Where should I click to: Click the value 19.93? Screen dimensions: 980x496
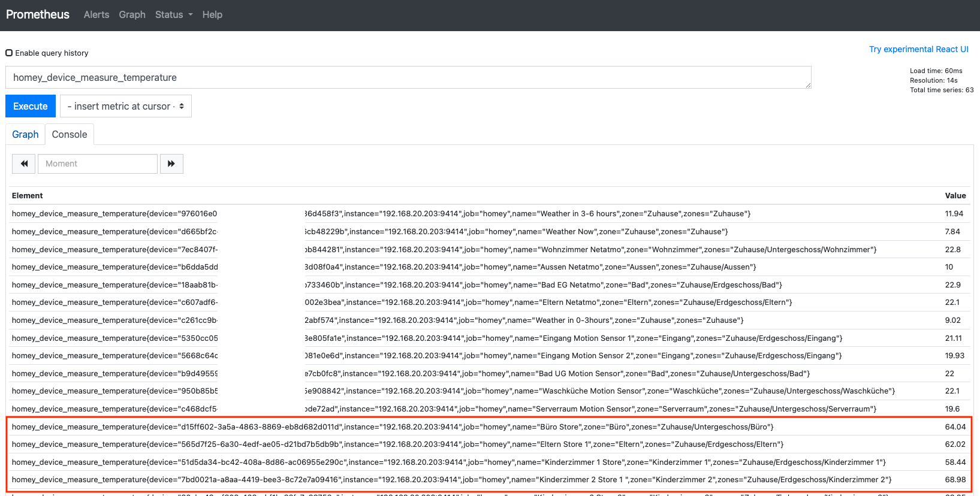(x=955, y=355)
